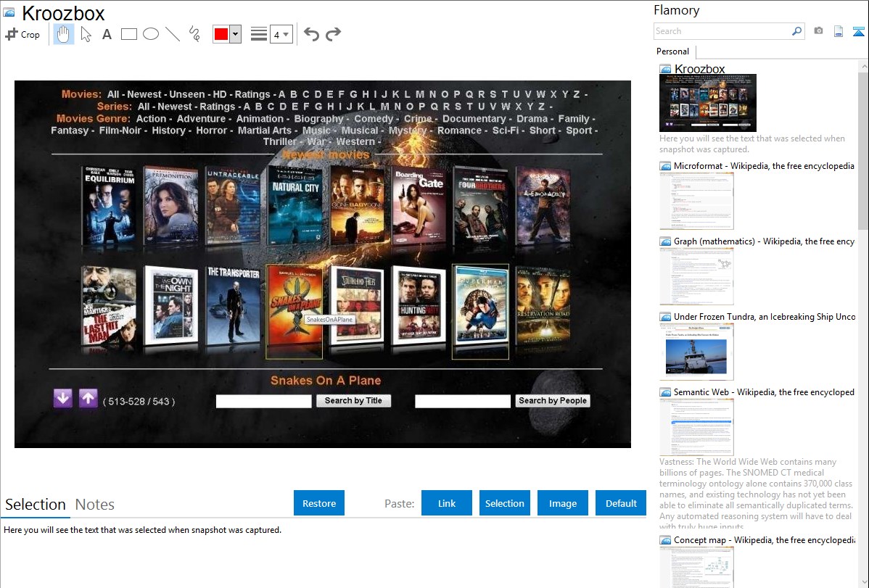Image resolution: width=869 pixels, height=588 pixels.
Task: Open the Under Frozen Tundra snapshot thumbnail
Action: 696,352
